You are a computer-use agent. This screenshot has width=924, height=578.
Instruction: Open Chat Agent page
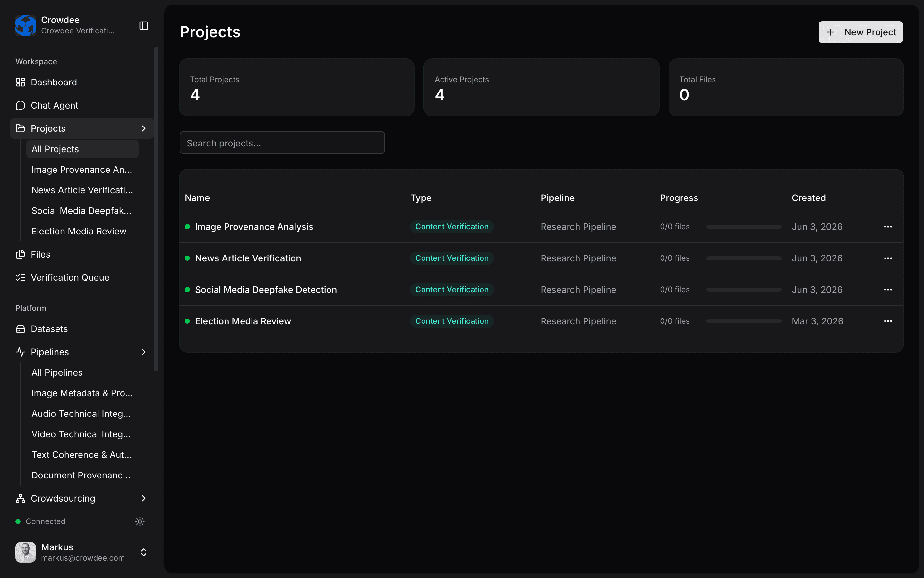[x=82, y=106]
